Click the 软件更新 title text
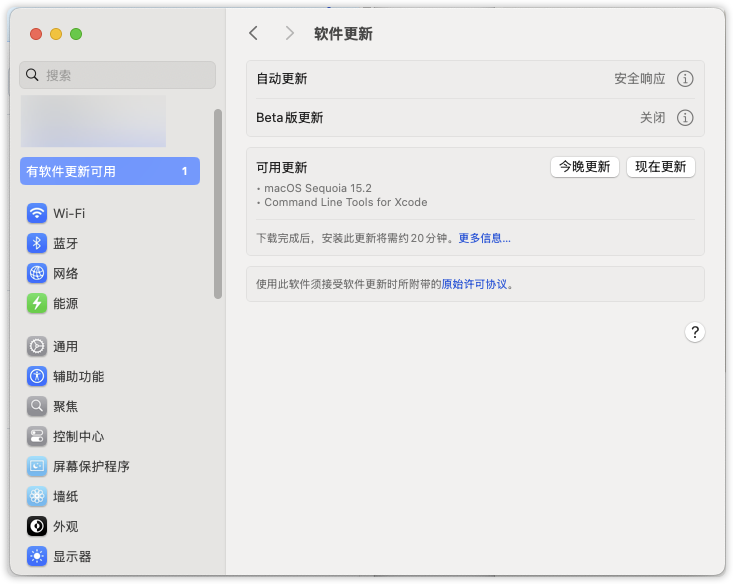This screenshot has height=584, width=733. pos(343,34)
